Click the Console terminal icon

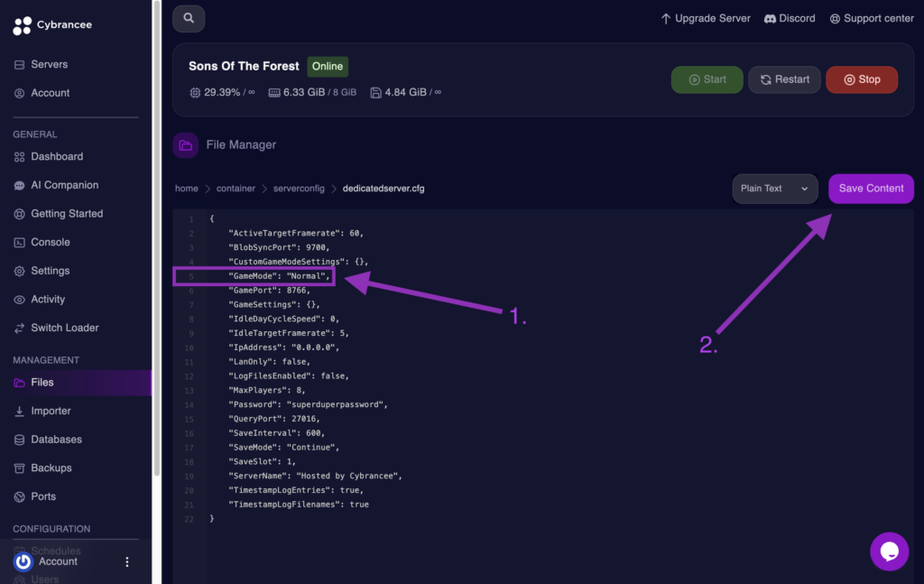coord(20,242)
